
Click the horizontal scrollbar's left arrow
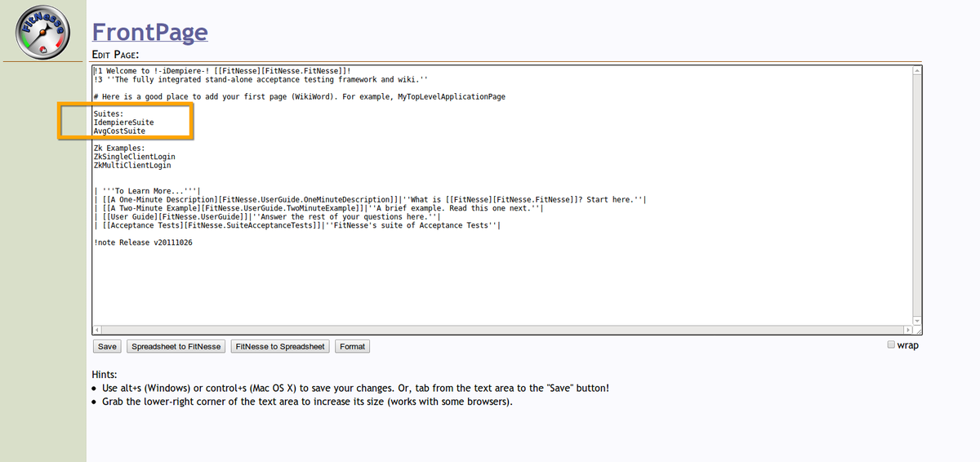[96, 330]
